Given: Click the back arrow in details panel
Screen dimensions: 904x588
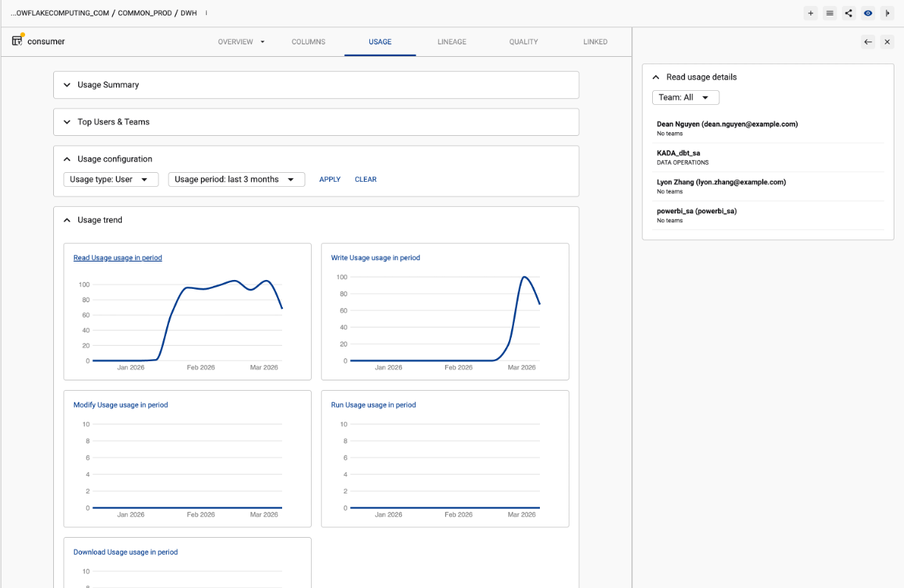Looking at the screenshot, I should [868, 42].
